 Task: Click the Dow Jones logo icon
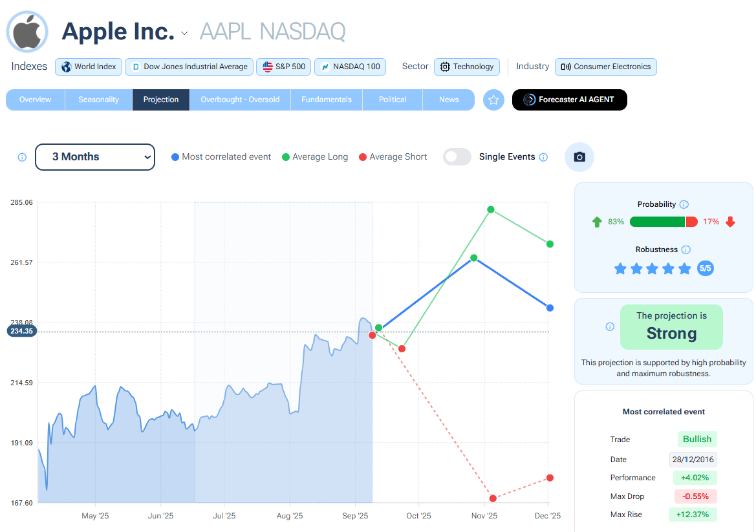point(136,67)
